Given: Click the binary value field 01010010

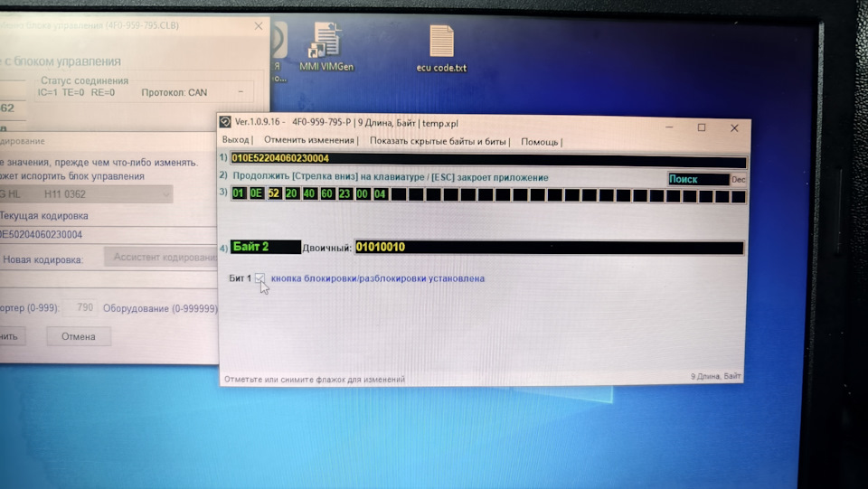Looking at the screenshot, I should pos(549,248).
